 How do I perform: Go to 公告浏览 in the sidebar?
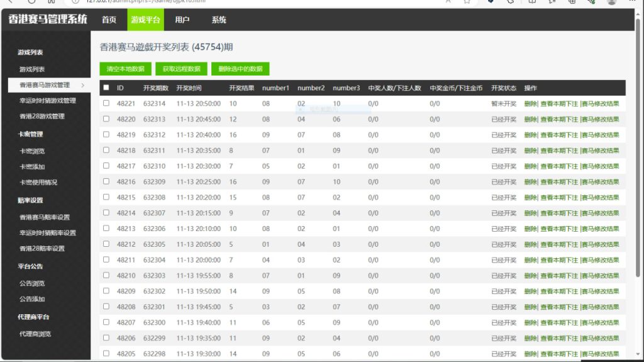point(32,283)
